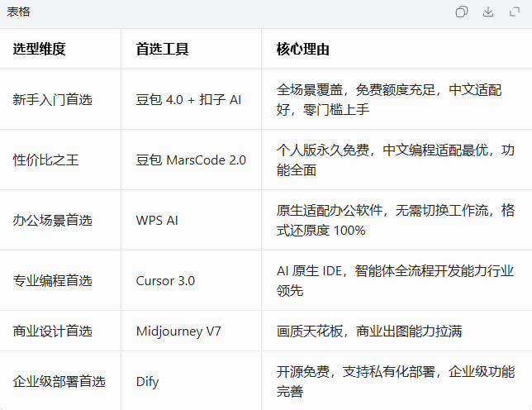Screen dimensions: 532x410
Task: Copy the table with the copy icon
Action: click(x=462, y=12)
